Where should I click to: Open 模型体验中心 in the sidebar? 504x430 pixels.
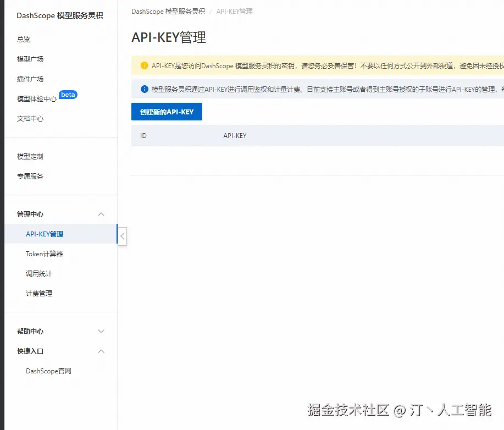coord(37,99)
